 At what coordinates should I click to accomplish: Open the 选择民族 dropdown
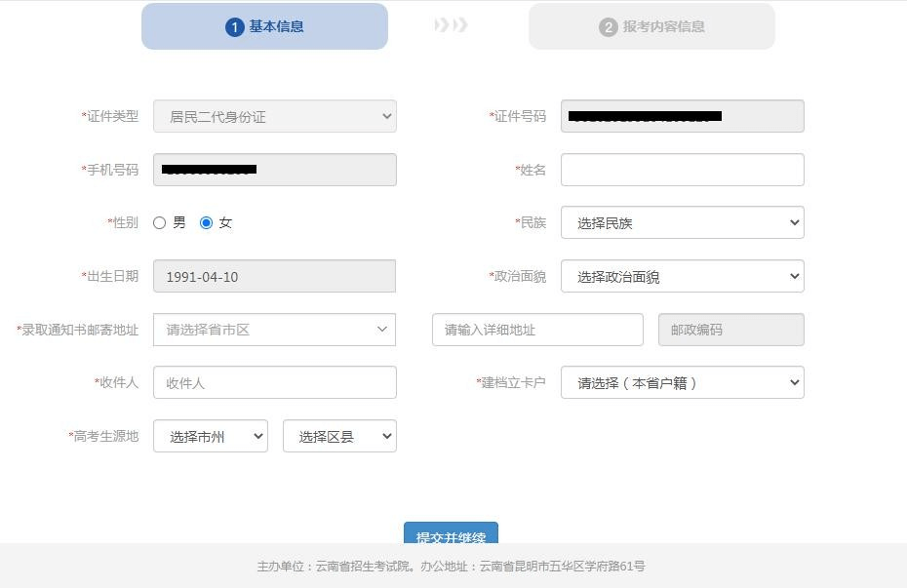pos(682,223)
